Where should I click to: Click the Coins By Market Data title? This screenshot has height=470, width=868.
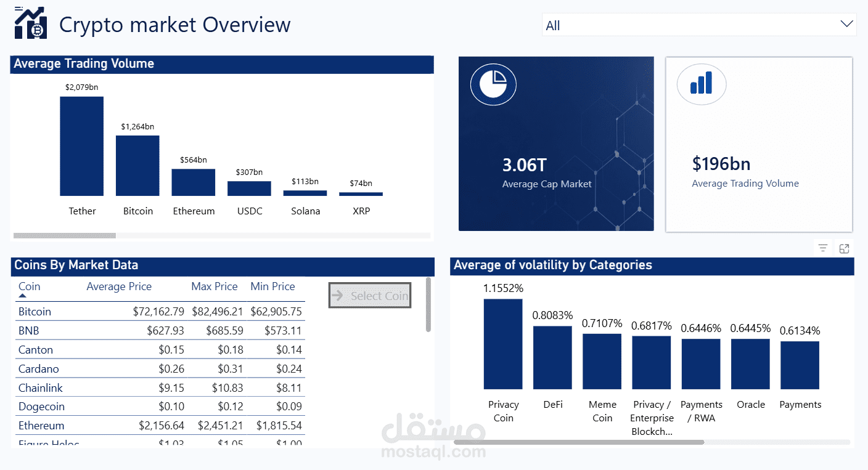[x=76, y=265]
